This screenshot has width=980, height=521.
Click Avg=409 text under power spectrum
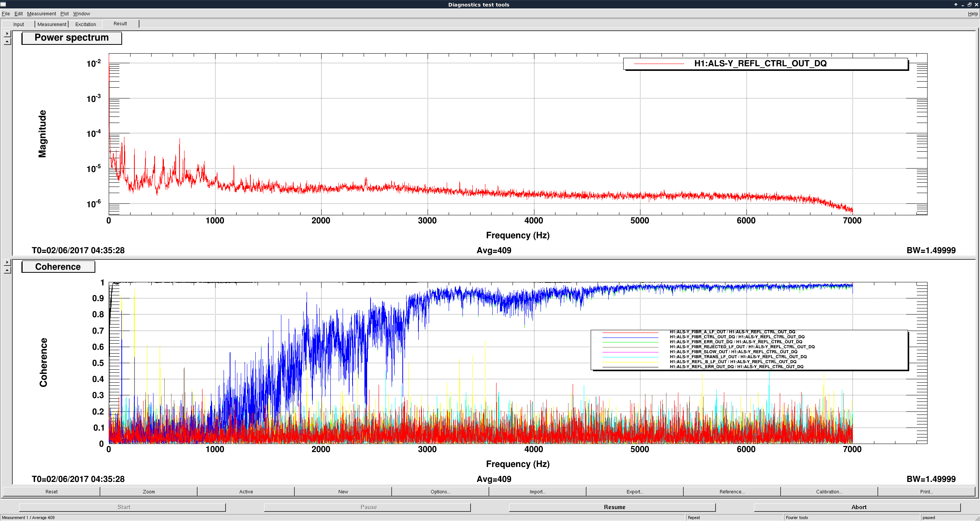[494, 251]
